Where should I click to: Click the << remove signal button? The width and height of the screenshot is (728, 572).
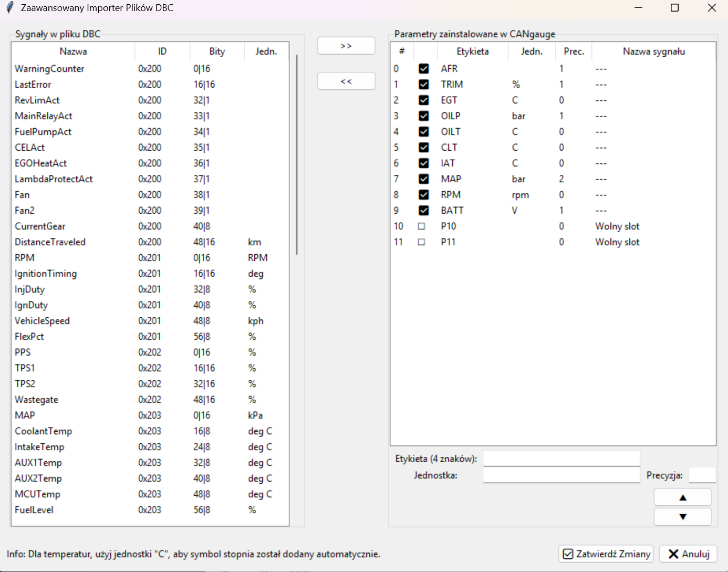point(346,81)
